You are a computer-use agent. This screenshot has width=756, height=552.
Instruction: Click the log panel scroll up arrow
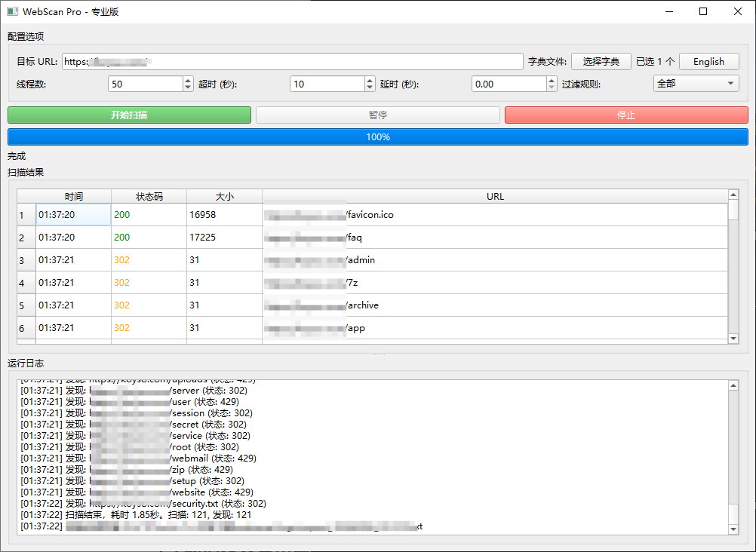(x=733, y=385)
